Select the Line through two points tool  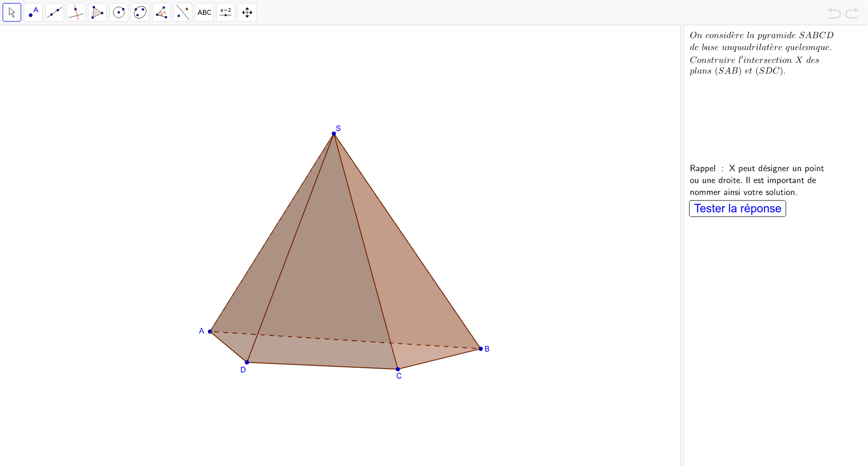click(x=55, y=12)
